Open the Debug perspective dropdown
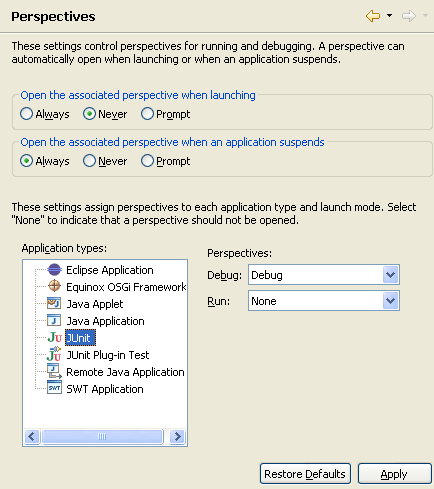The width and height of the screenshot is (434, 489). 391,275
